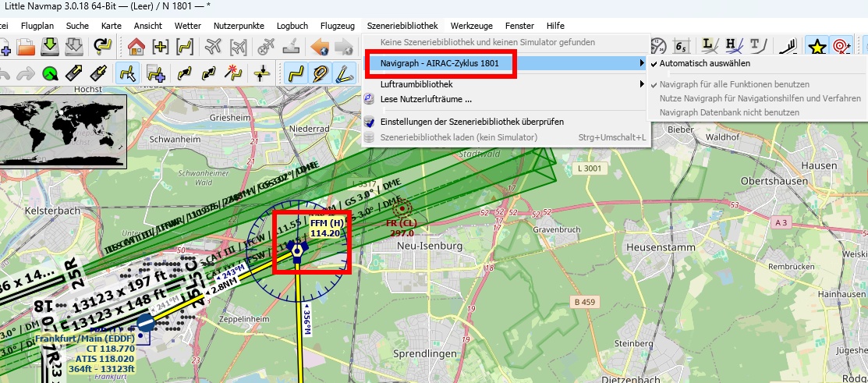Go to home view house icon
The width and height of the screenshot is (868, 383).
(x=136, y=47)
